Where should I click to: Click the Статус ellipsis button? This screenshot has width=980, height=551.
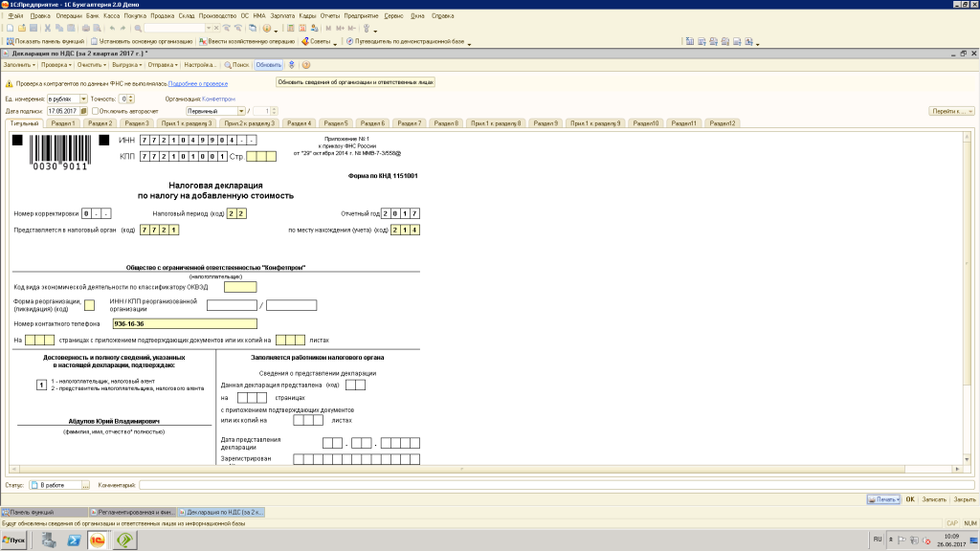click(85, 485)
